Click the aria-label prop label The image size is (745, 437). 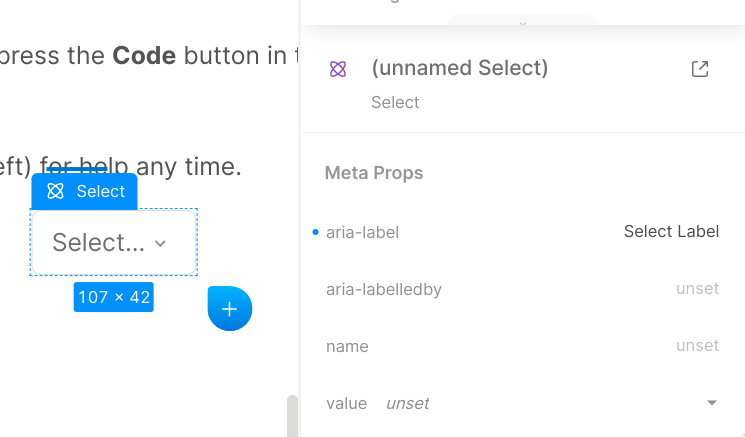363,232
